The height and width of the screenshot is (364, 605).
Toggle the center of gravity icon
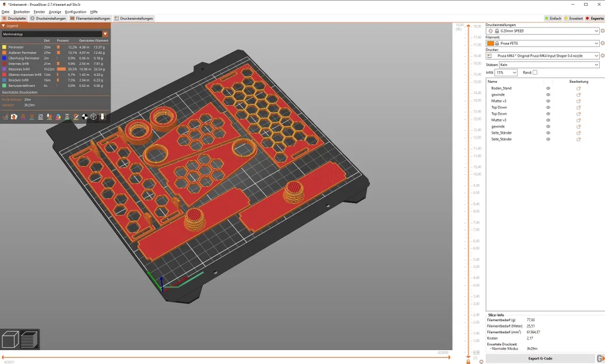(x=85, y=117)
